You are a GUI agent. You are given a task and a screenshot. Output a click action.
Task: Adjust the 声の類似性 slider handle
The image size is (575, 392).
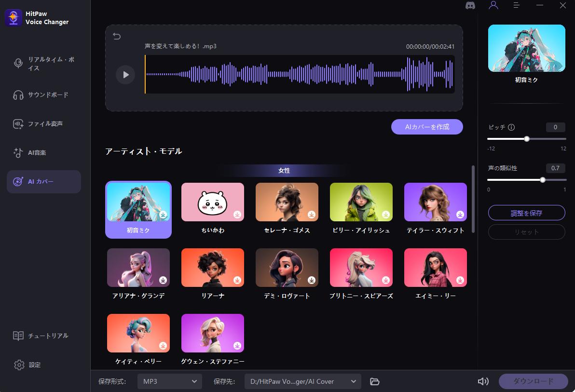(543, 180)
